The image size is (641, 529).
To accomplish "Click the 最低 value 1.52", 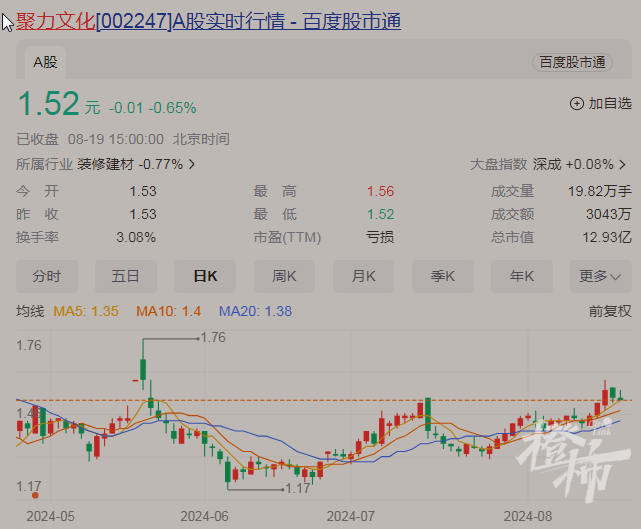I will tap(380, 214).
